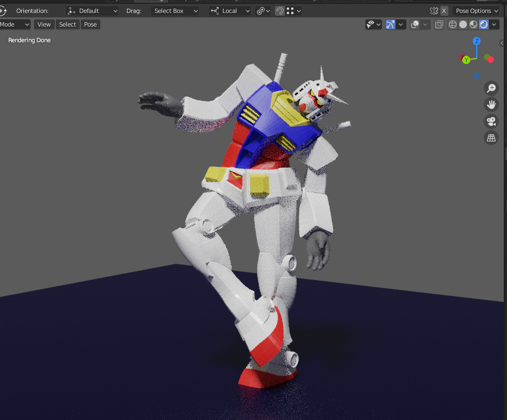Toggle X-axis mirror for pose
Viewport: 507px width, 420px height.
click(x=444, y=11)
